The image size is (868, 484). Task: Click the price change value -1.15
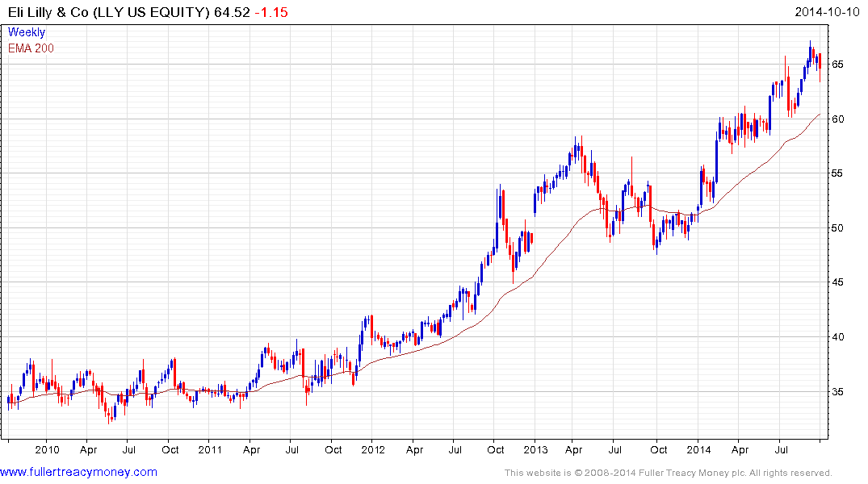tap(271, 12)
